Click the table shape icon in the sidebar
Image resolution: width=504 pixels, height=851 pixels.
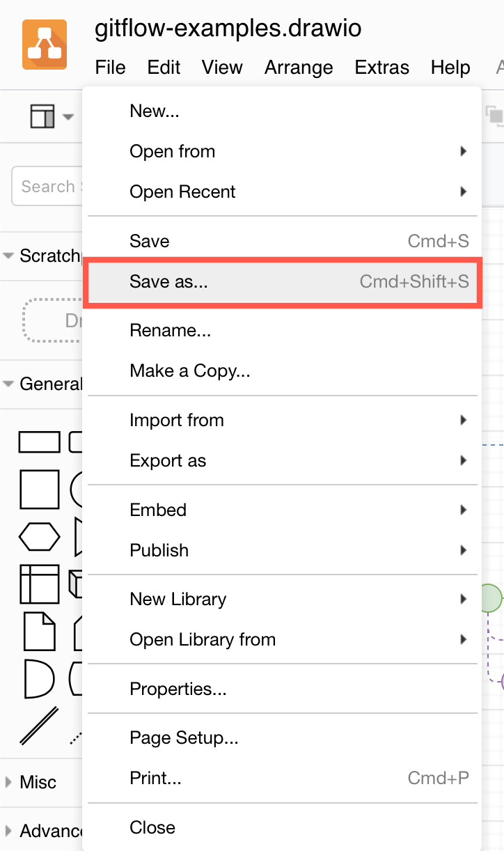pyautogui.click(x=39, y=585)
